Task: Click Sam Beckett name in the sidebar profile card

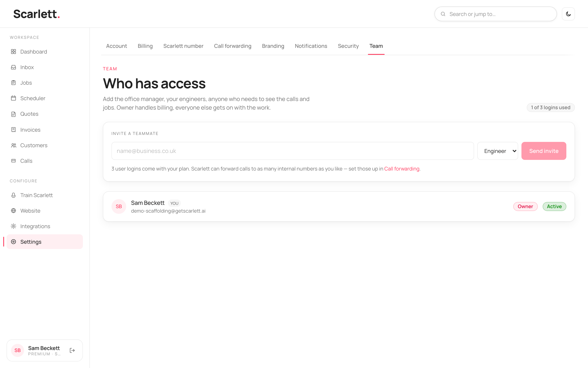Action: coord(44,348)
